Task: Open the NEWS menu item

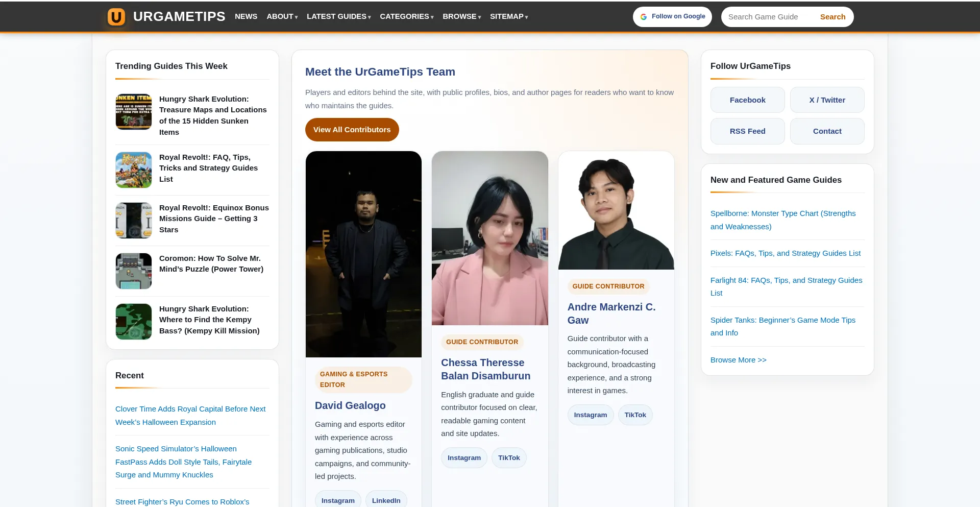Action: (246, 16)
